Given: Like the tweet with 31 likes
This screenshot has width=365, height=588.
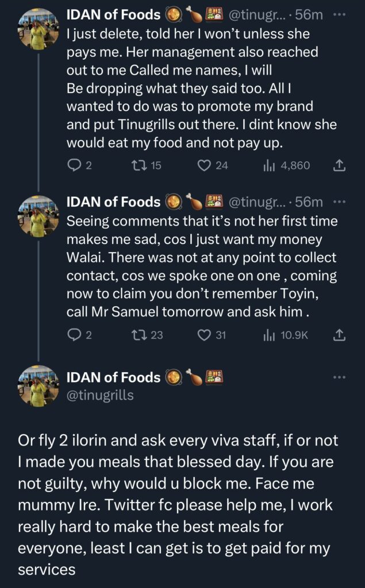Looking at the screenshot, I should (x=204, y=335).
